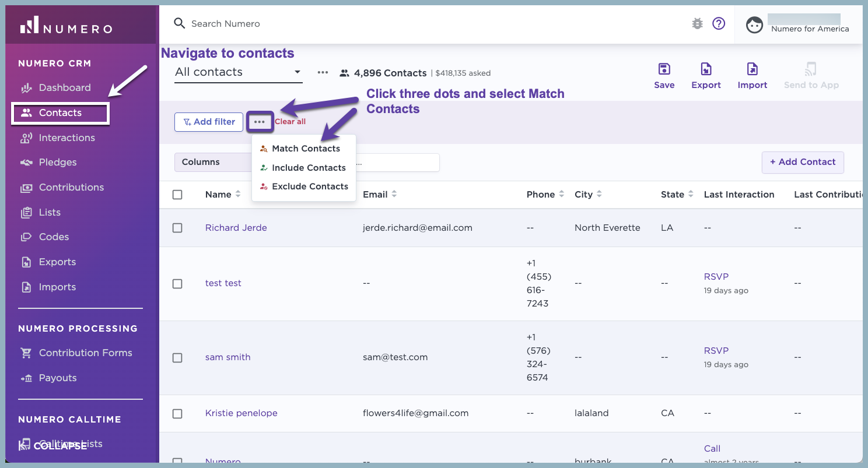Viewport: 868px width, 468px height.
Task: Click three dots next to All contacts
Action: (x=323, y=72)
